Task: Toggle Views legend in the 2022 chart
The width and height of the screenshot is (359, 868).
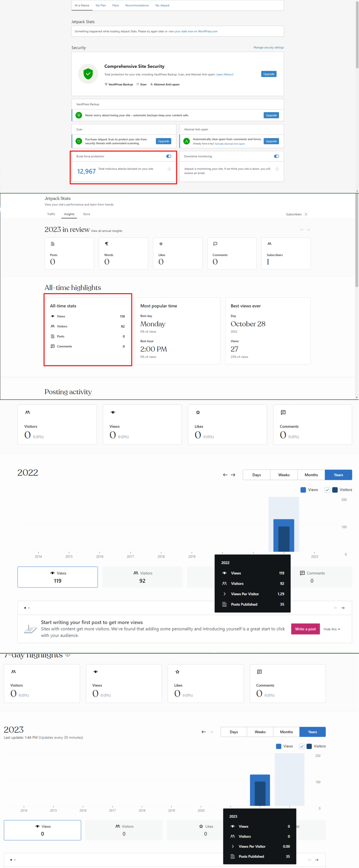Action: click(309, 490)
